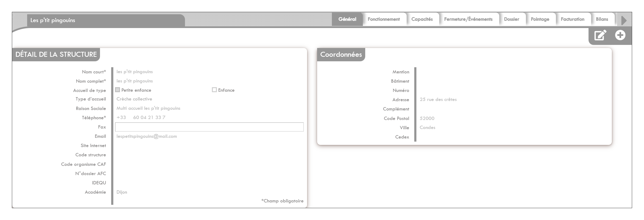Viewport: 644px width, 220px height.
Task: Click the phone number 60 04 21 33 7
Action: coord(149,117)
